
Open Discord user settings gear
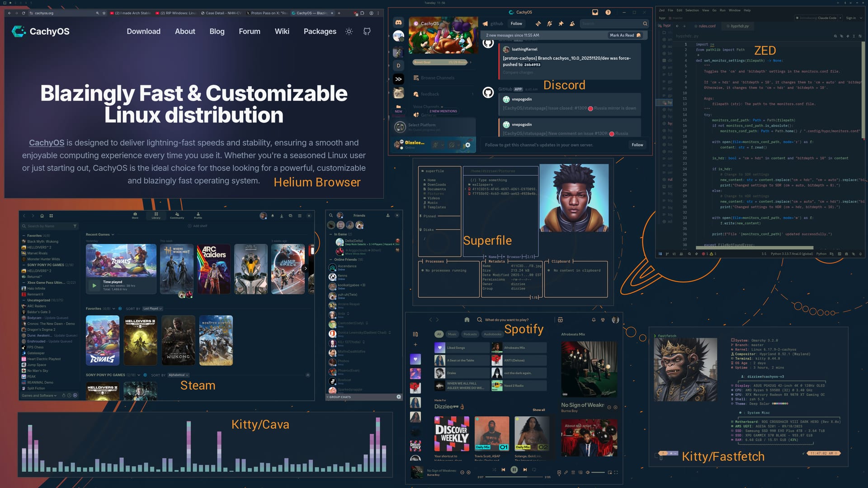point(467,145)
